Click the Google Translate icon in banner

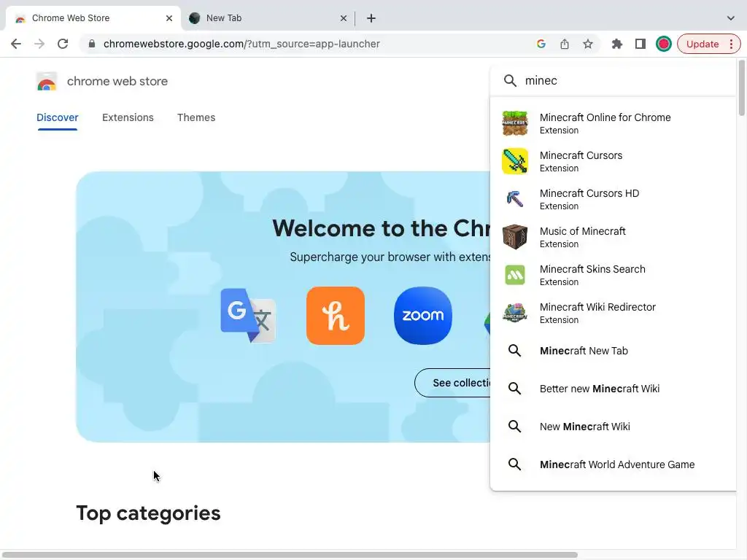(248, 316)
